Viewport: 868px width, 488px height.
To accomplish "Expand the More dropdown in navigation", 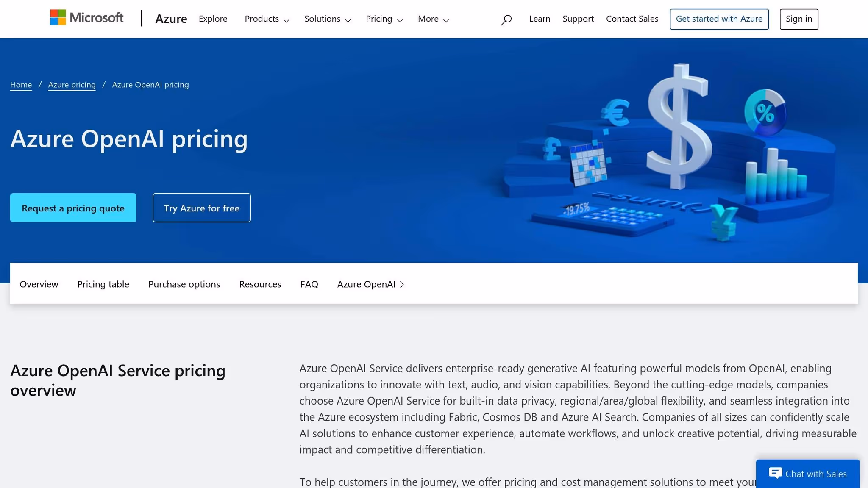I will [x=432, y=19].
